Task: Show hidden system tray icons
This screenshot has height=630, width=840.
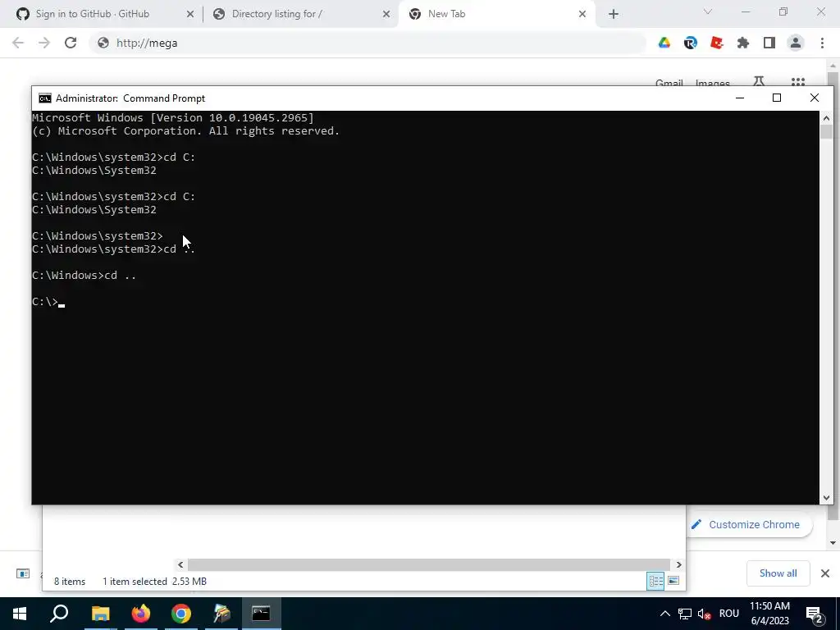Action: pos(664,614)
